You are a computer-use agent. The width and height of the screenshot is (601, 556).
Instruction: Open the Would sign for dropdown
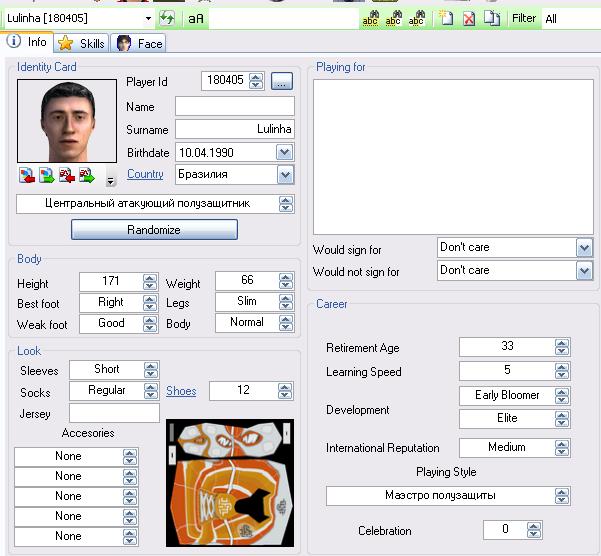584,248
